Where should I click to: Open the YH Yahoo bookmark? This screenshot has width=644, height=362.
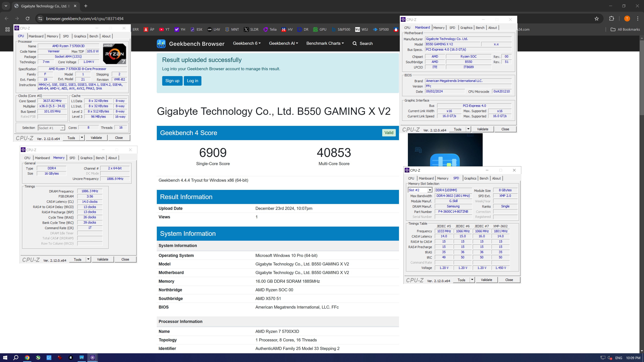(x=180, y=29)
